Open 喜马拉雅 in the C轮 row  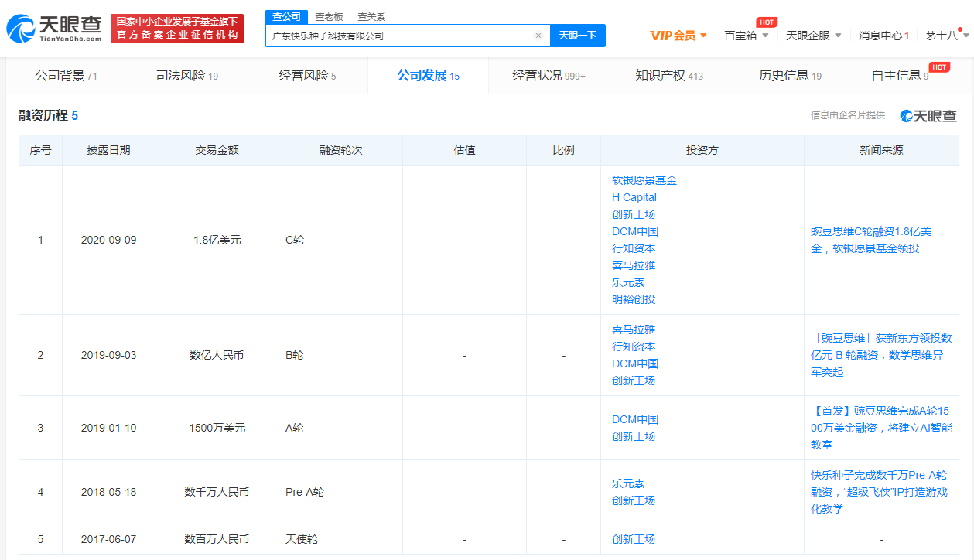tap(634, 265)
